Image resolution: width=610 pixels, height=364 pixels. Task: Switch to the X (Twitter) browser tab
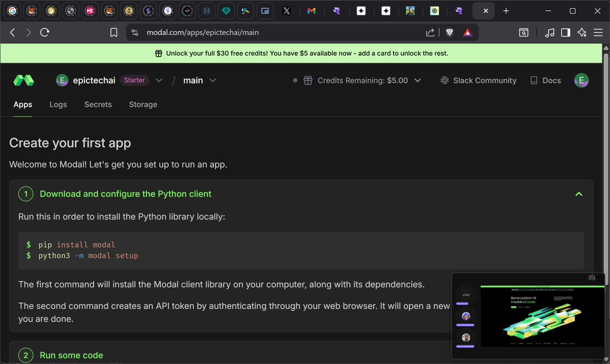(287, 11)
